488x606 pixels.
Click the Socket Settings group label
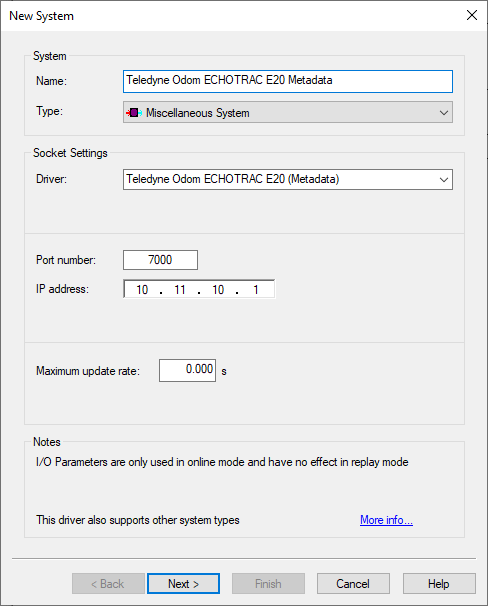coord(70,153)
